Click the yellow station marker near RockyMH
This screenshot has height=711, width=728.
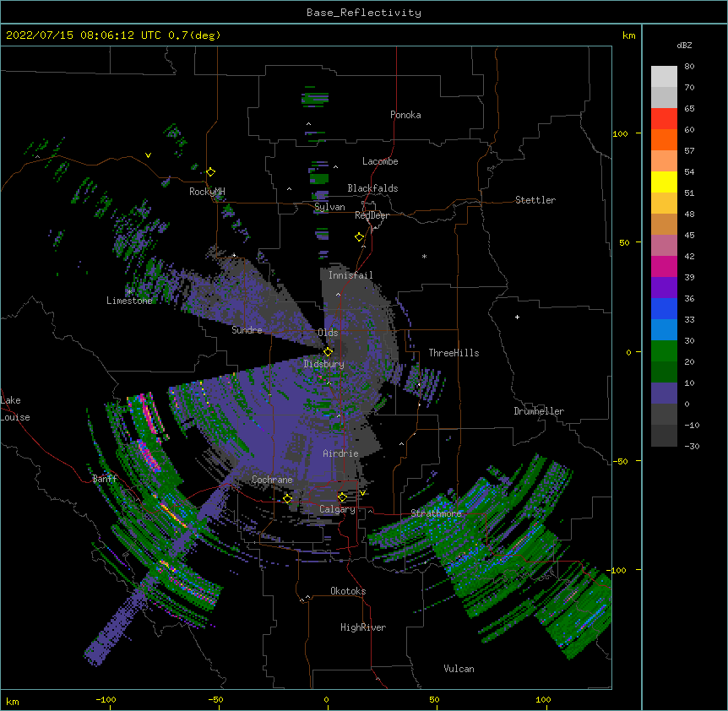[210, 172]
